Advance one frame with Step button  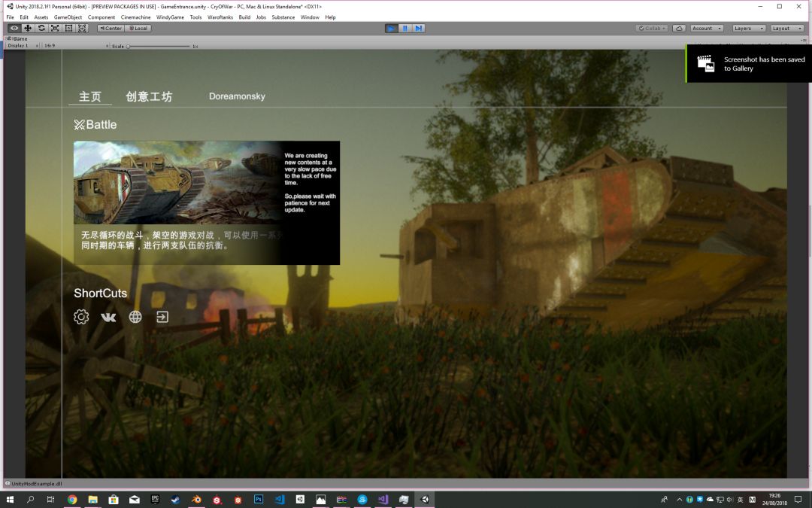click(x=419, y=29)
